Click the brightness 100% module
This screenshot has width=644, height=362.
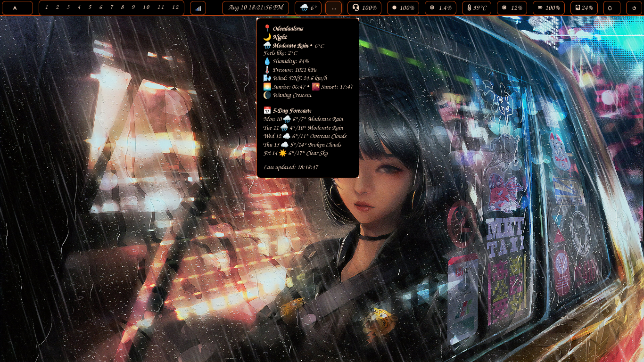coord(403,8)
